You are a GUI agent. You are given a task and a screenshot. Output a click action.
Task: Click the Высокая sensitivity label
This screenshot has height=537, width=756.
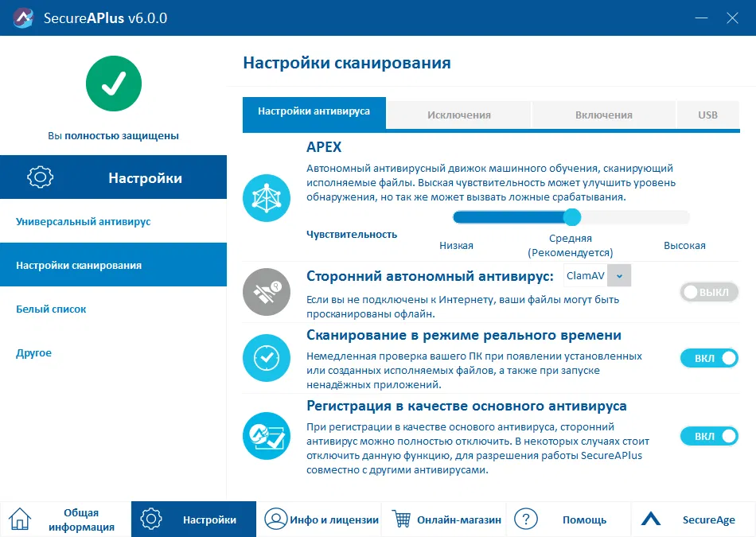(684, 245)
